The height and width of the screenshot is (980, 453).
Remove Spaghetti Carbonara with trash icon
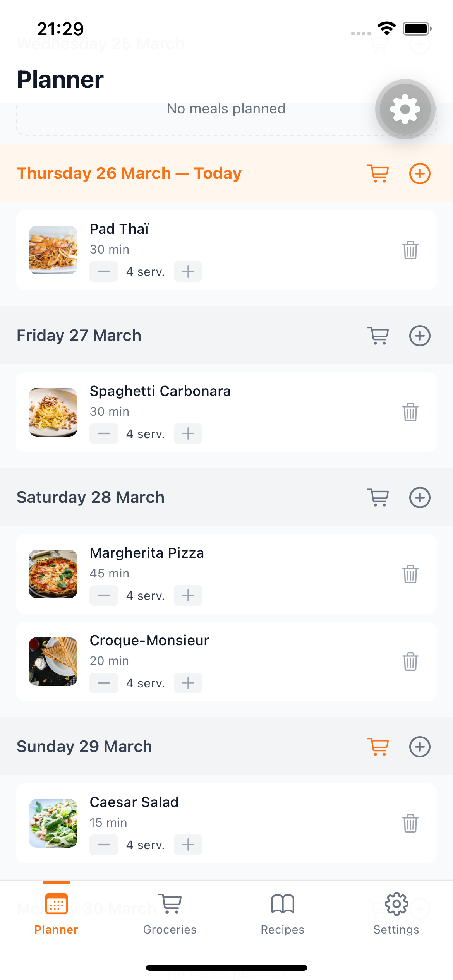point(410,412)
